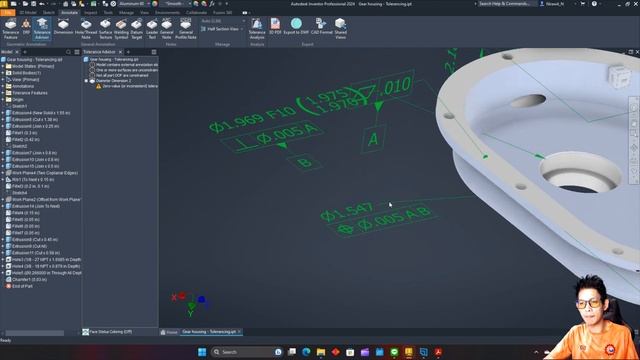Click the Tolerance Feature tool
This screenshot has width=640, height=360.
coord(11,29)
